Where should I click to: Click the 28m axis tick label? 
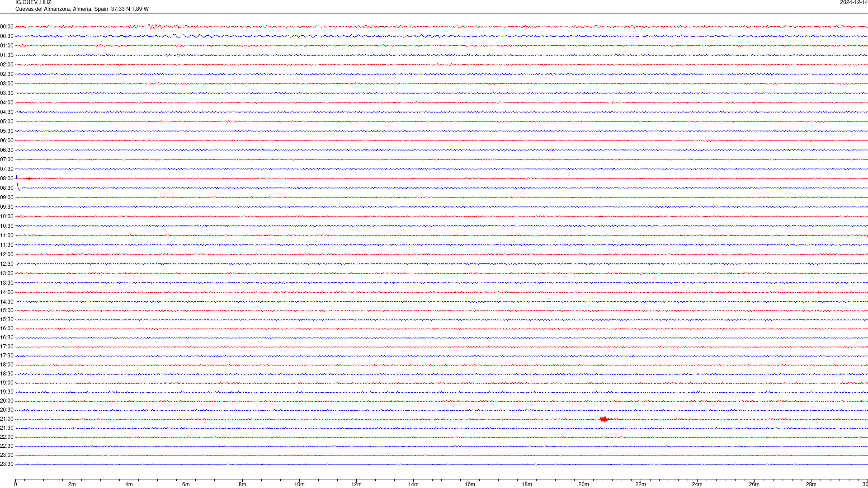pos(811,484)
